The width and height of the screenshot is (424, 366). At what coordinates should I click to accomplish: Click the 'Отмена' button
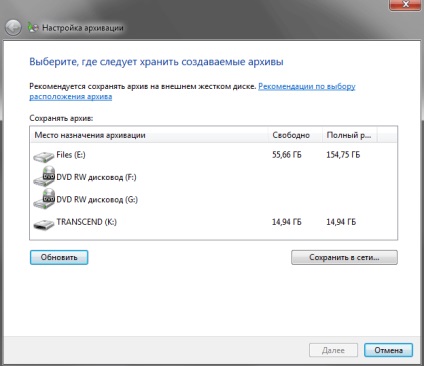(389, 350)
